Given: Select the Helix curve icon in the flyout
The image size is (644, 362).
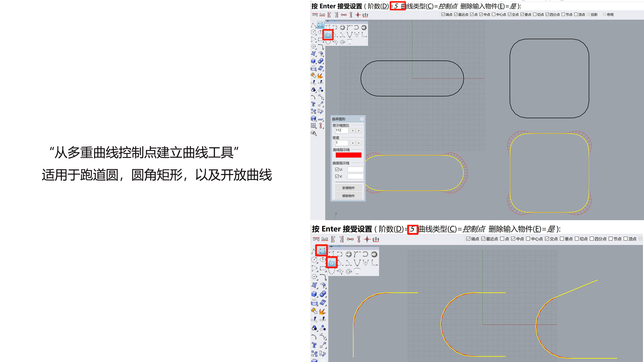Looking at the screenshot, I should 336,42.
